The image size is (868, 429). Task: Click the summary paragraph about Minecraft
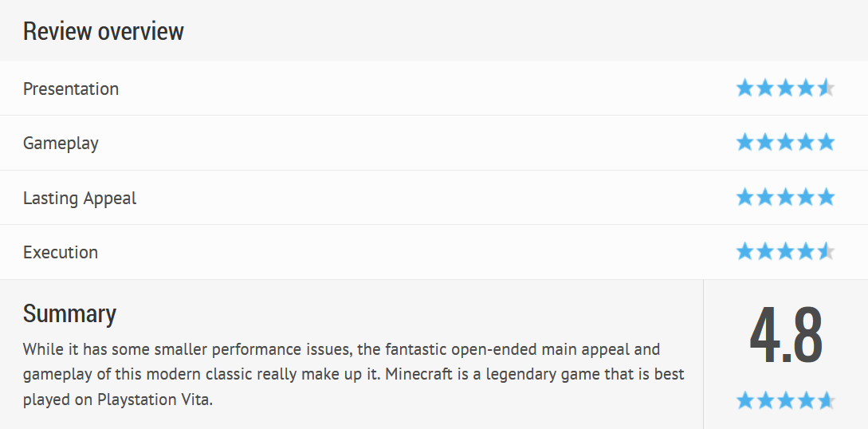[x=354, y=374]
